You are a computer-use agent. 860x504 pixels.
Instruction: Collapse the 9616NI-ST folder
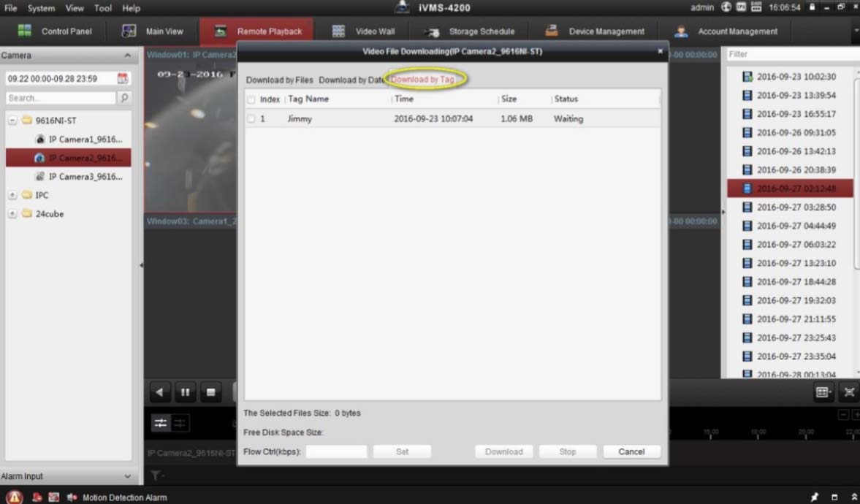12,120
